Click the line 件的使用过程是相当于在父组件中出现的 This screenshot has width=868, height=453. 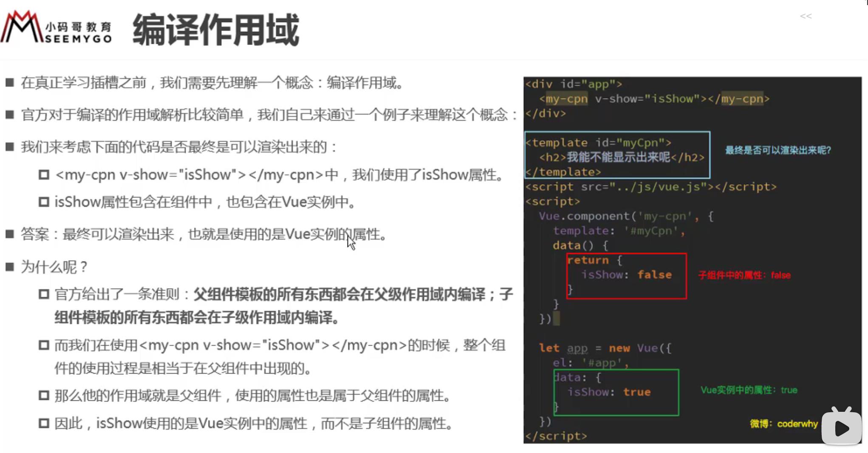[183, 368]
